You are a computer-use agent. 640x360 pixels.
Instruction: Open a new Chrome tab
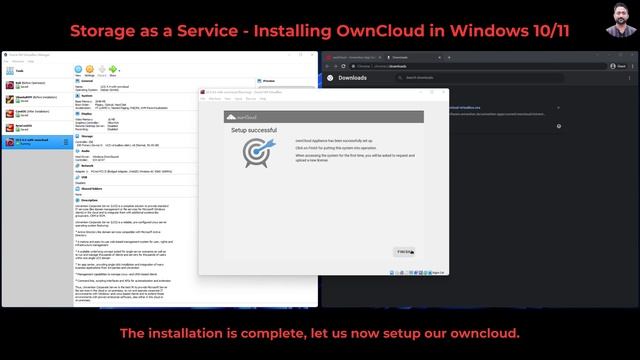pos(449,58)
